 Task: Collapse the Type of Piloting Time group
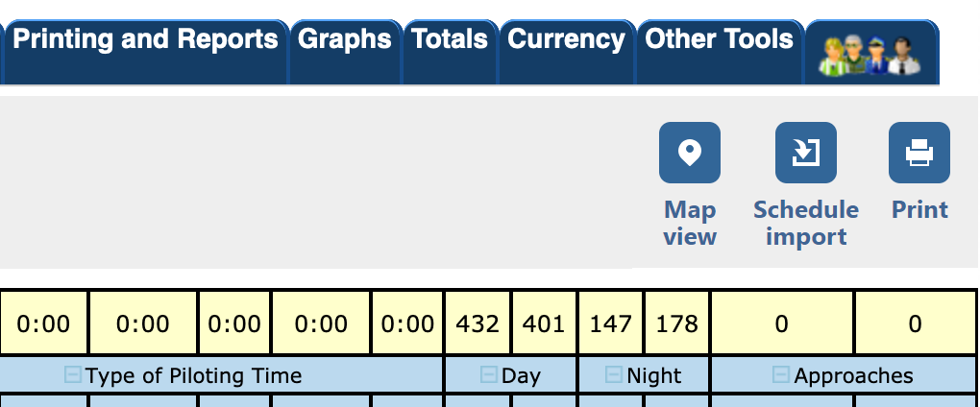73,375
